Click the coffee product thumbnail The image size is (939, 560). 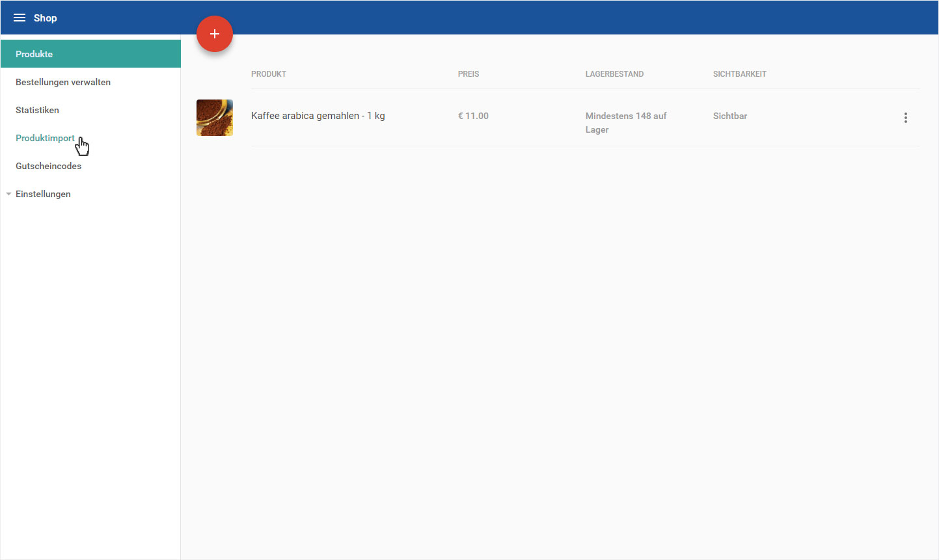pos(215,118)
